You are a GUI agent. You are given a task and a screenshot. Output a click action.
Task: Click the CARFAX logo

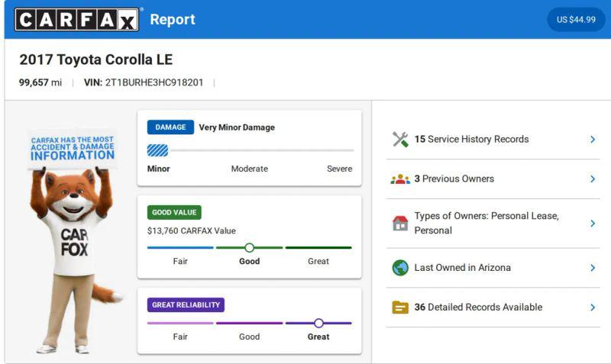pyautogui.click(x=77, y=20)
